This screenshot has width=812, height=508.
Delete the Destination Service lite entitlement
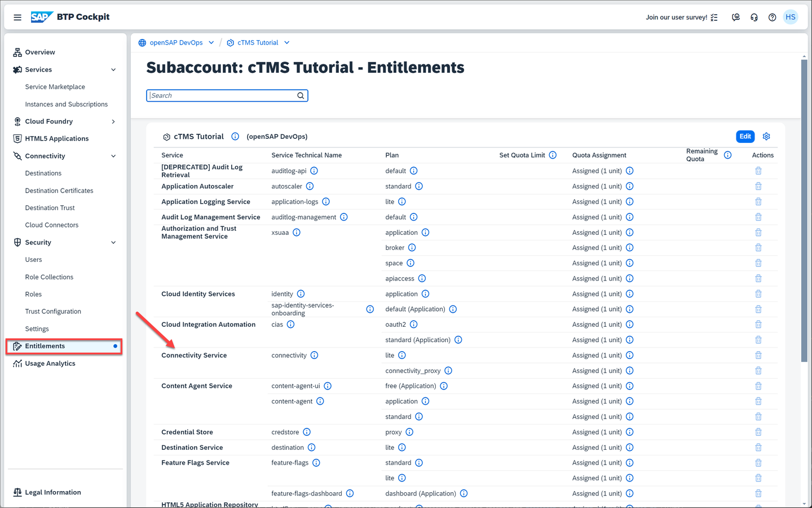coord(758,448)
